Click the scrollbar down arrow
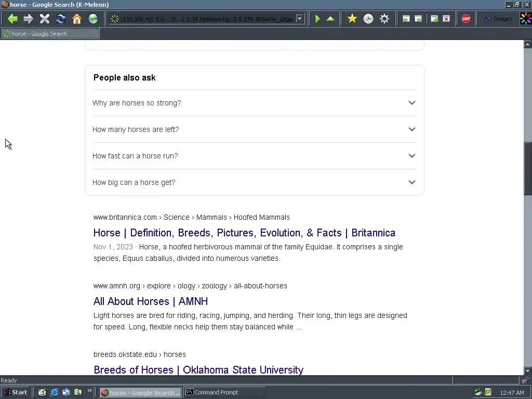Screen dimensions: 532x399 (x=528, y=371)
